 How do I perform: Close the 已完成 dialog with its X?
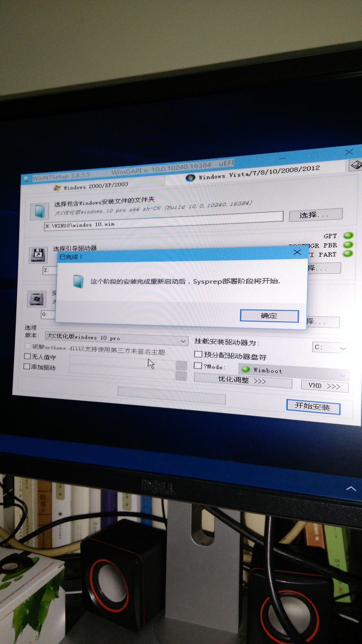click(x=297, y=252)
